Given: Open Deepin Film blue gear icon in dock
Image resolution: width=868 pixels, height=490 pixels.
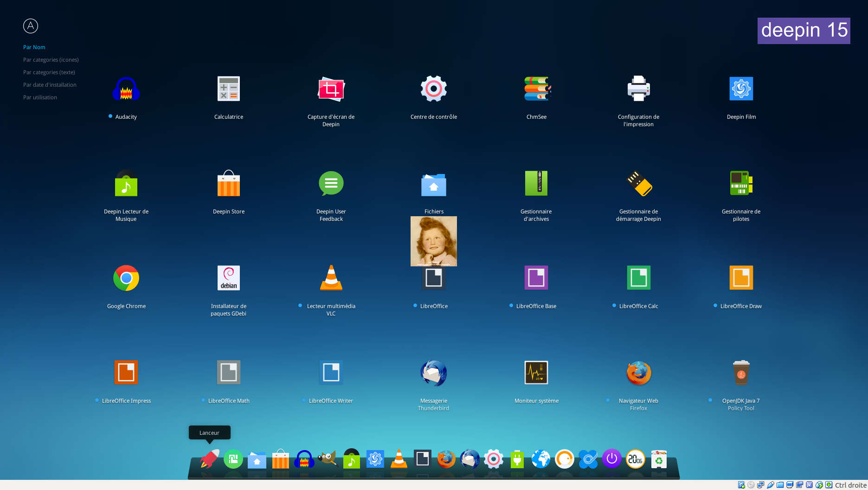Looking at the screenshot, I should tap(375, 459).
